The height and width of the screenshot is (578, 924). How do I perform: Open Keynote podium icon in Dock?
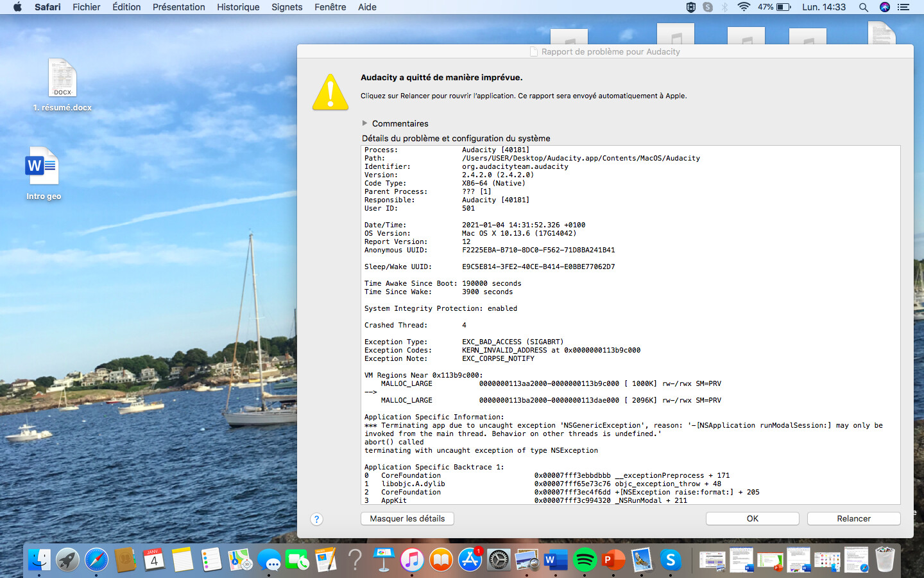coord(384,560)
